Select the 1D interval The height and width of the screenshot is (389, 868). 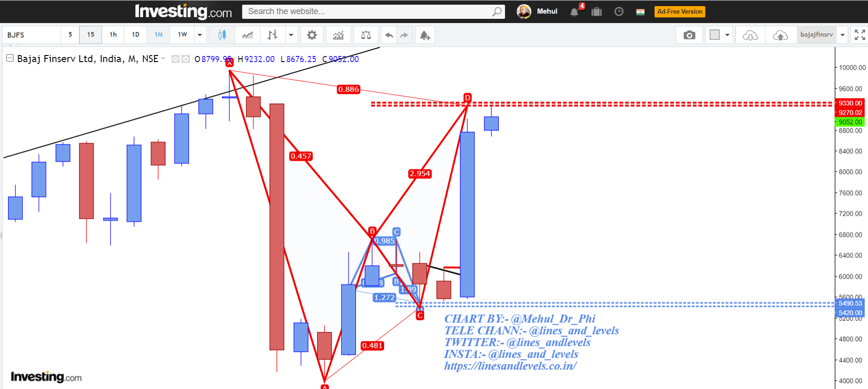coord(136,35)
